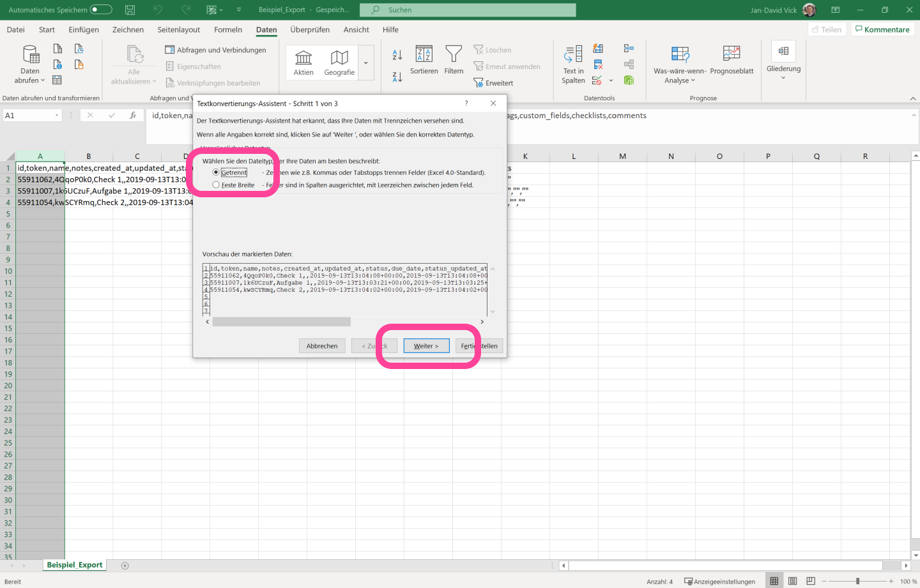This screenshot has width=920, height=588.
Task: Add a new sheet with plus
Action: pyautogui.click(x=125, y=566)
